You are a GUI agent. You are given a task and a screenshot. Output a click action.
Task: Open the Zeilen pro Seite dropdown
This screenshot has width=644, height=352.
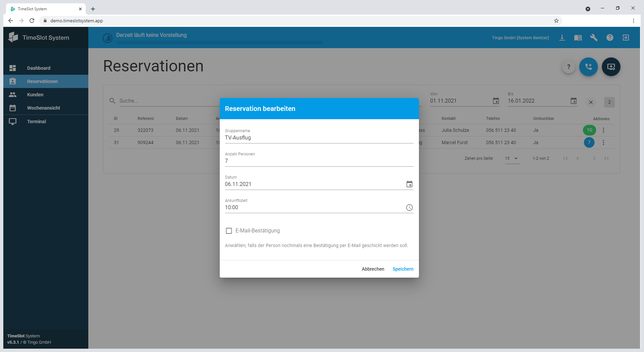pos(512,158)
